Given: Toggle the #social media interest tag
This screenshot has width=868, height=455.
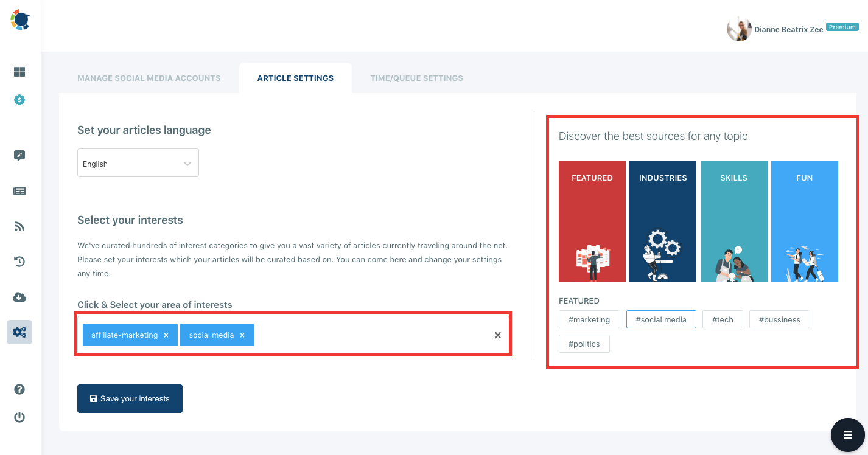Looking at the screenshot, I should pos(661,319).
